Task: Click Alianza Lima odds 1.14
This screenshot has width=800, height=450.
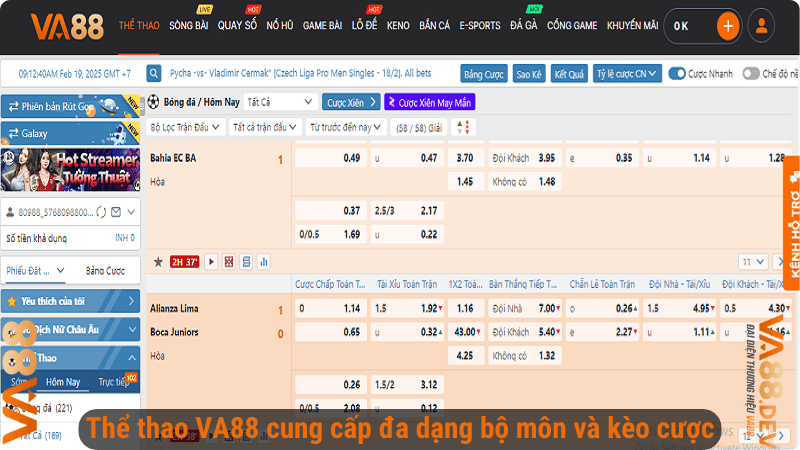Action: click(351, 309)
